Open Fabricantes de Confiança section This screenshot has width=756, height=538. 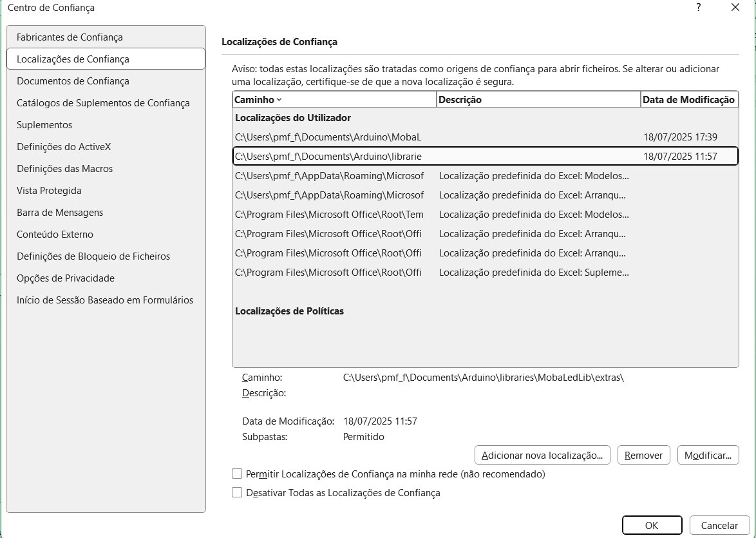pyautogui.click(x=70, y=37)
